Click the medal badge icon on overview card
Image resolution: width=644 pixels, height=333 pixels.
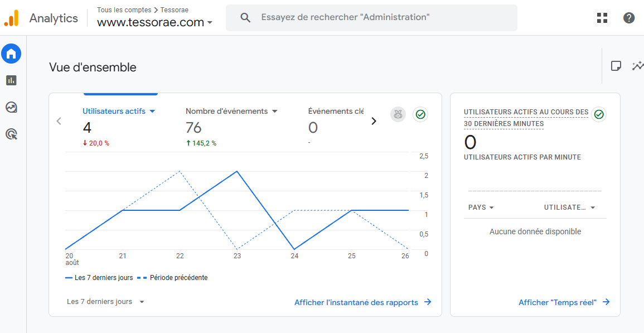point(398,114)
